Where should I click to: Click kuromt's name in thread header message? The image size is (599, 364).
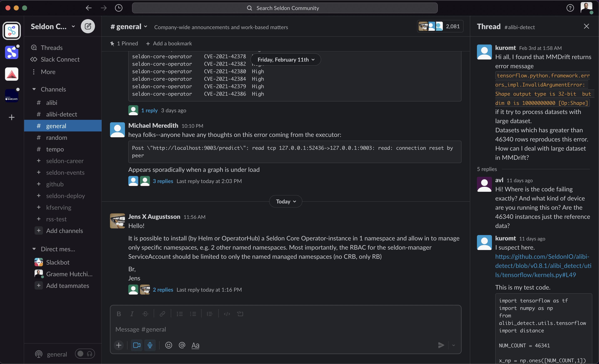click(x=505, y=48)
